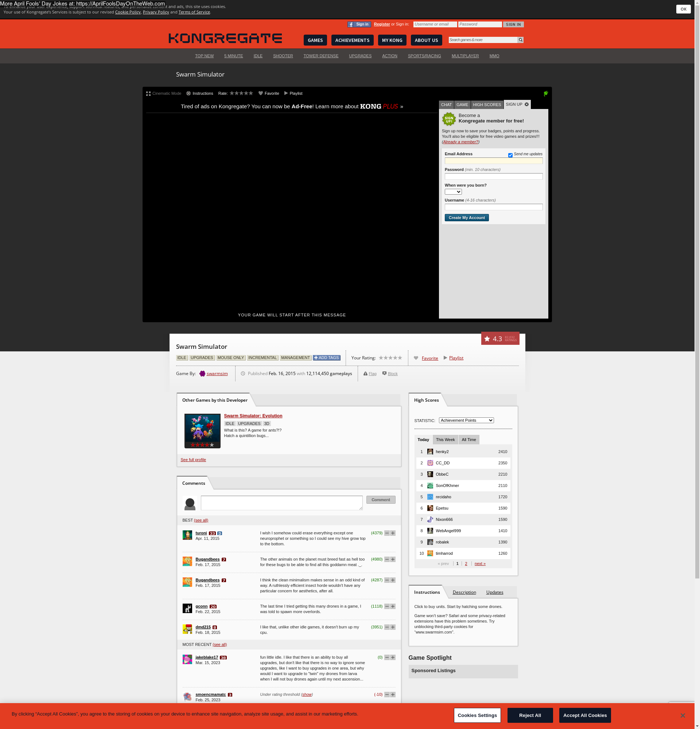Toggle Cinematic Mode icon
The image size is (700, 729).
pos(148,93)
